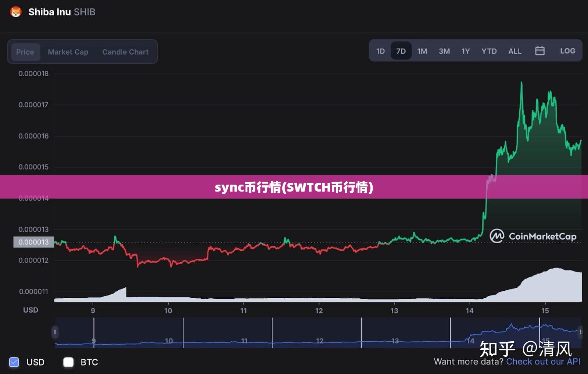
Task: Click the Shiba Inu SHIB title
Action: click(x=62, y=12)
